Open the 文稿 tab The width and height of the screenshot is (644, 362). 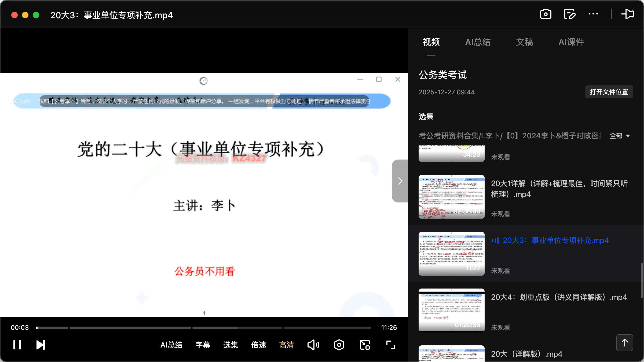[524, 42]
